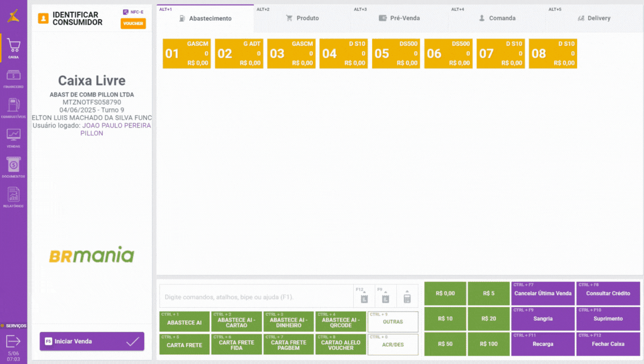
Task: Select pump 08 D S10 tile
Action: coord(553,53)
